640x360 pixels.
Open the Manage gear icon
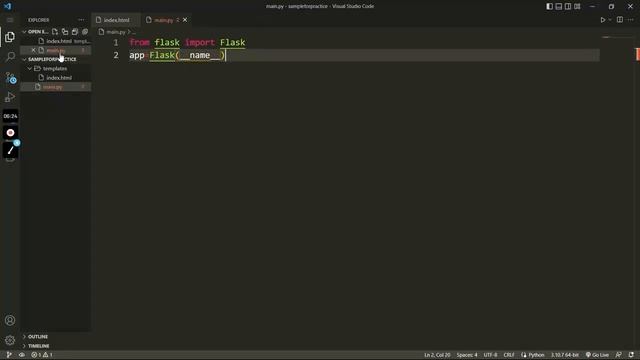[x=10, y=340]
